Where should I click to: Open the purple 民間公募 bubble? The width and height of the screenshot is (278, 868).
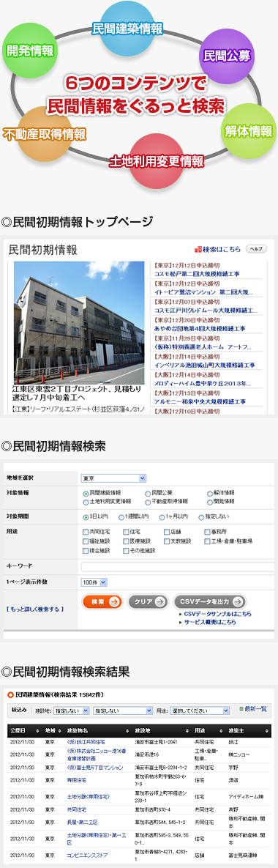[226, 56]
